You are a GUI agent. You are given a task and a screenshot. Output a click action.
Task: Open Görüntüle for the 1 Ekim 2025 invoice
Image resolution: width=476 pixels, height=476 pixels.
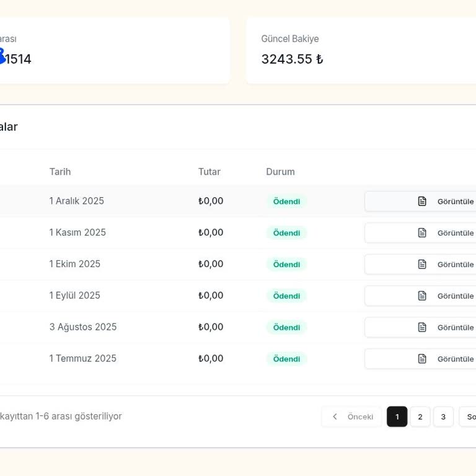coord(455,264)
